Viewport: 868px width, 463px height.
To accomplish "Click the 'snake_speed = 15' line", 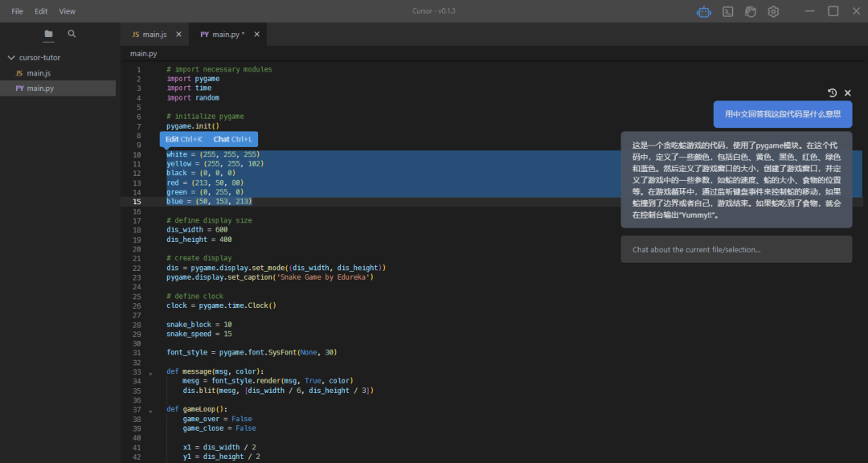I will point(199,334).
